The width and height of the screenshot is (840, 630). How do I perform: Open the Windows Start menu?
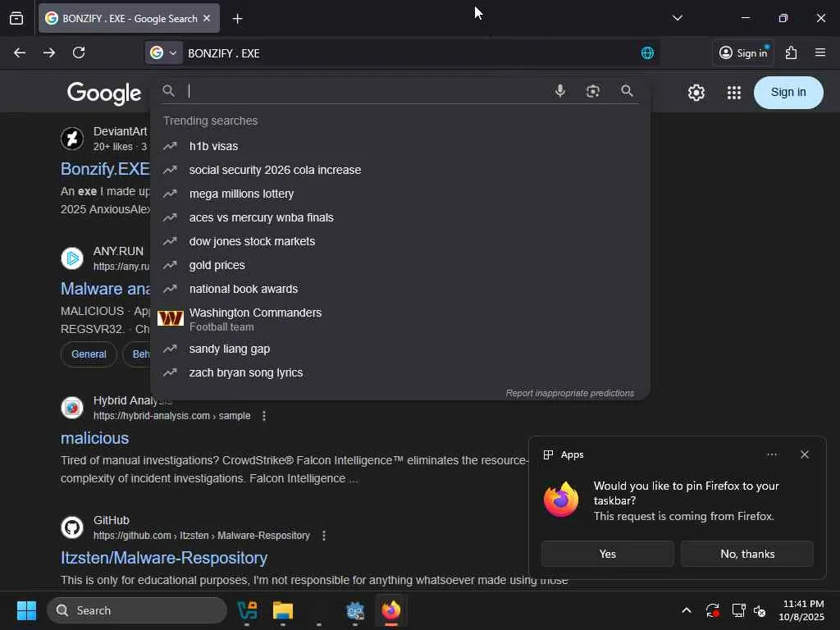[26, 610]
